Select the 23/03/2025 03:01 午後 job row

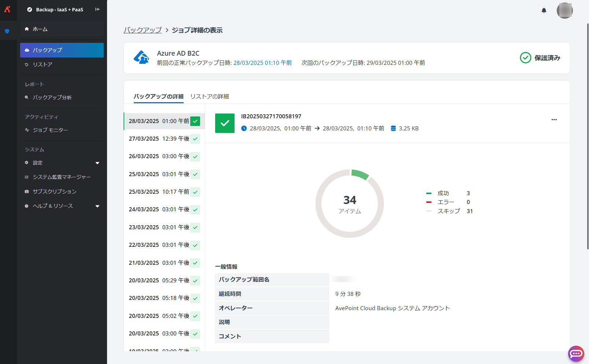coord(164,227)
